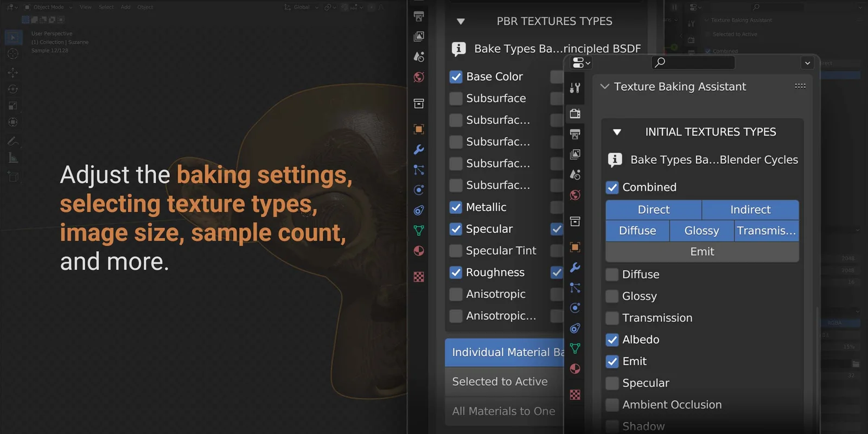
Task: Toggle the Albedo checkbox
Action: 612,340
